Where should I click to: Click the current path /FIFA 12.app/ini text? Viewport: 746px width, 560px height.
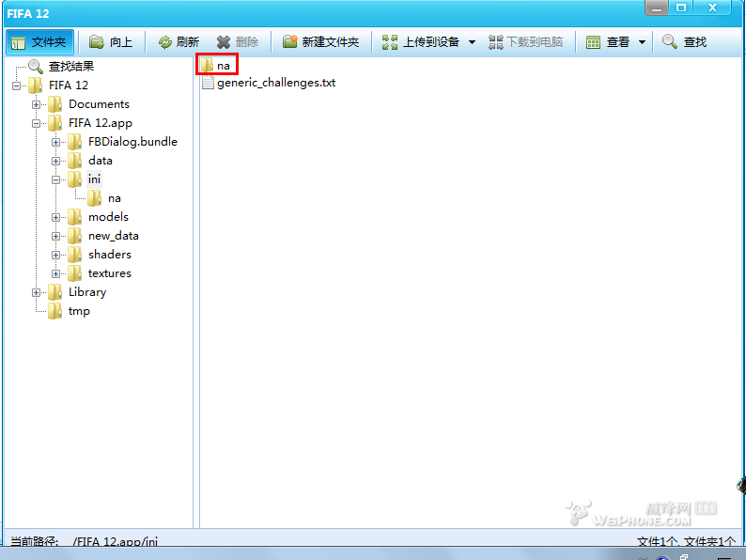[116, 541]
